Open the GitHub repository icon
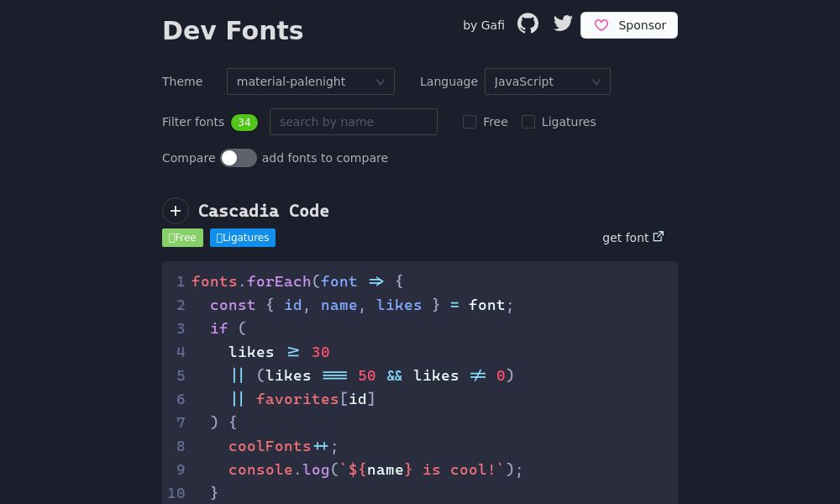Viewport: 840px width, 504px height. coord(528,24)
